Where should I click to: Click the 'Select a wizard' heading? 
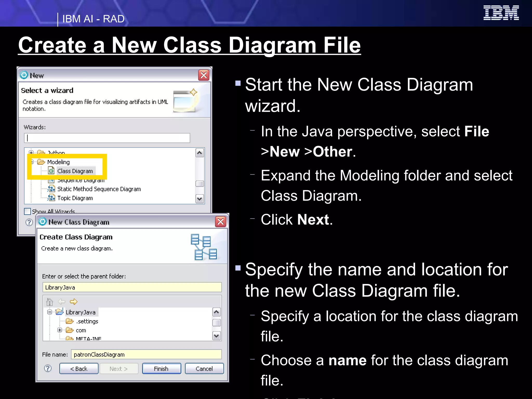47,90
